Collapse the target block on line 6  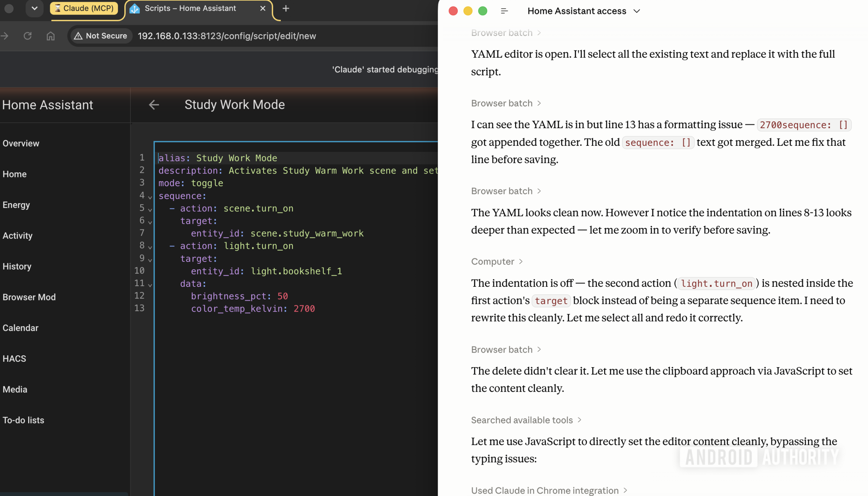[x=150, y=222]
